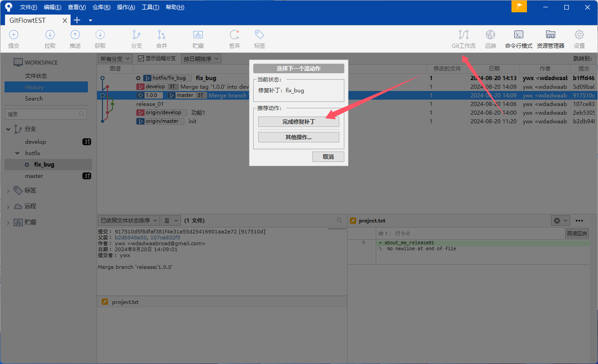Open 资源管理器 explorer icon
This screenshot has width=598, height=364.
point(550,35)
